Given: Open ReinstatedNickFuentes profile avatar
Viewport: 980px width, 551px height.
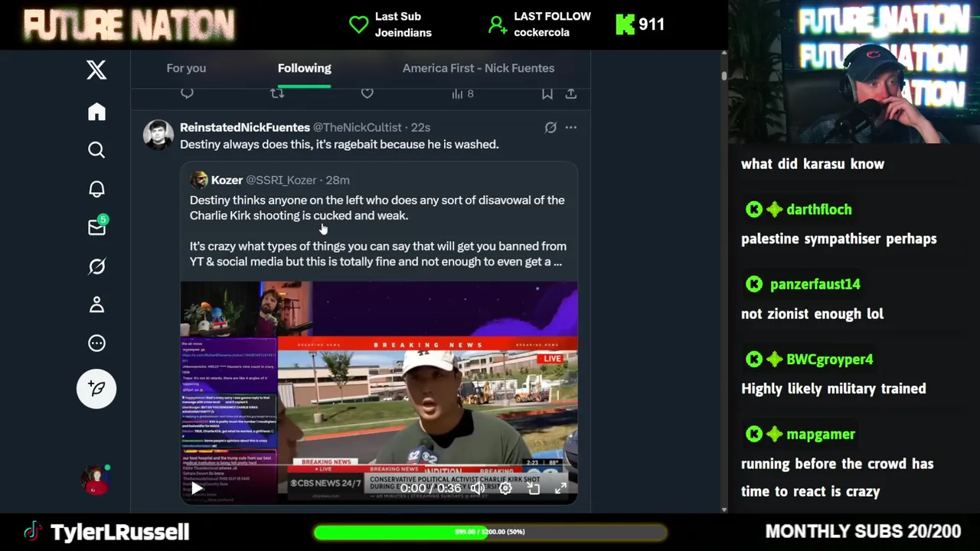Looking at the screenshot, I should tap(158, 135).
